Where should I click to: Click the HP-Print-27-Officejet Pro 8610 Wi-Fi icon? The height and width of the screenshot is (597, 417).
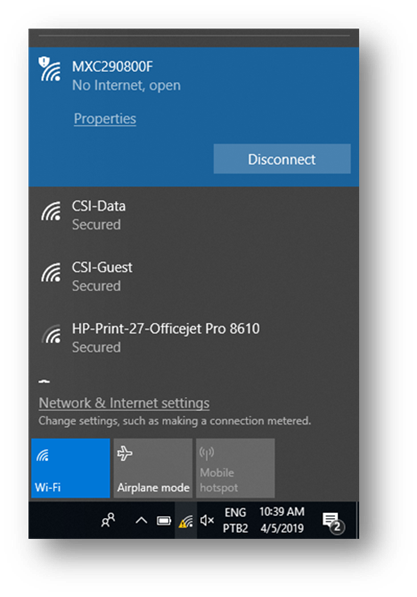pyautogui.click(x=51, y=334)
